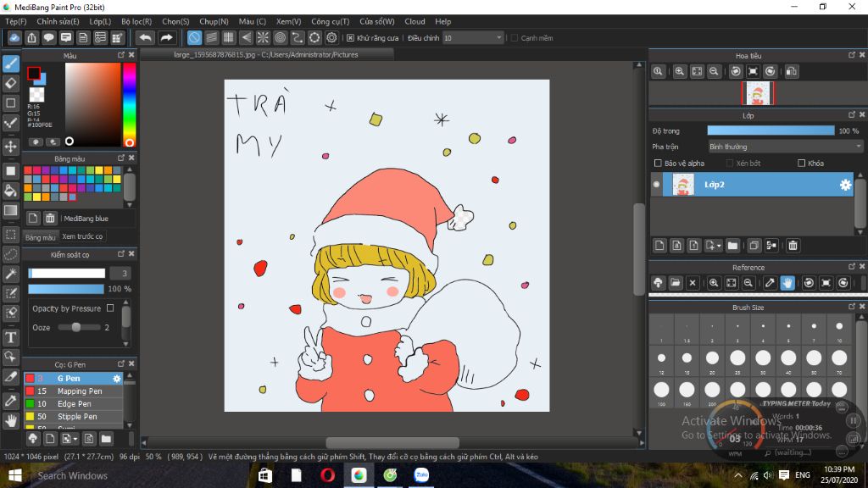Select the Gradient tool

tap(10, 210)
